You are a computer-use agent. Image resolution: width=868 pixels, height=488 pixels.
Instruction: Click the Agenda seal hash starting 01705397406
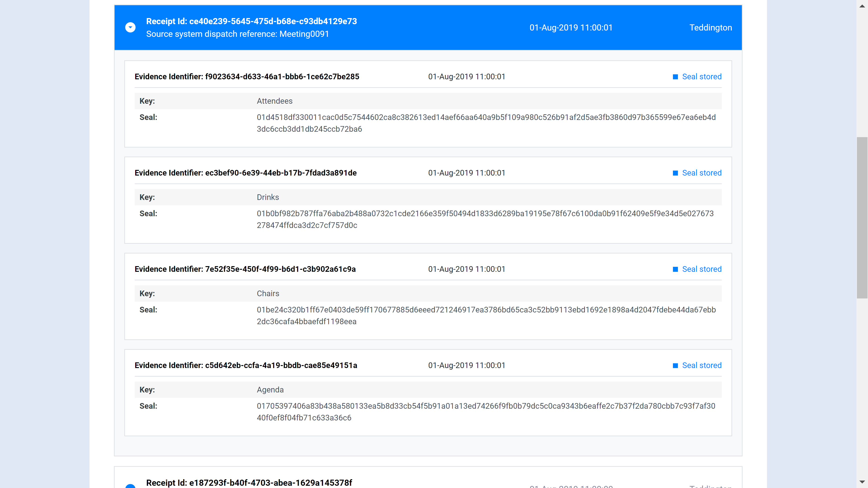pyautogui.click(x=486, y=412)
